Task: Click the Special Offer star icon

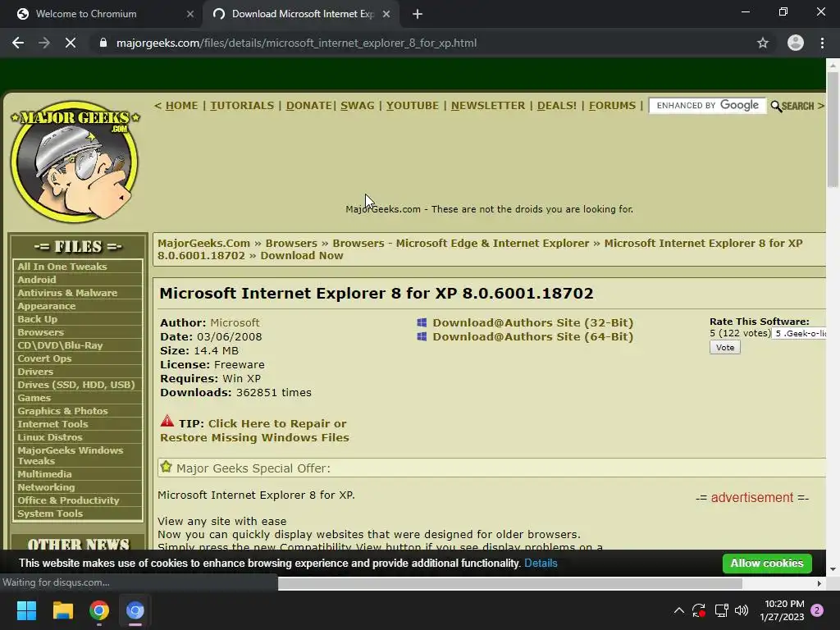Action: pos(166,467)
